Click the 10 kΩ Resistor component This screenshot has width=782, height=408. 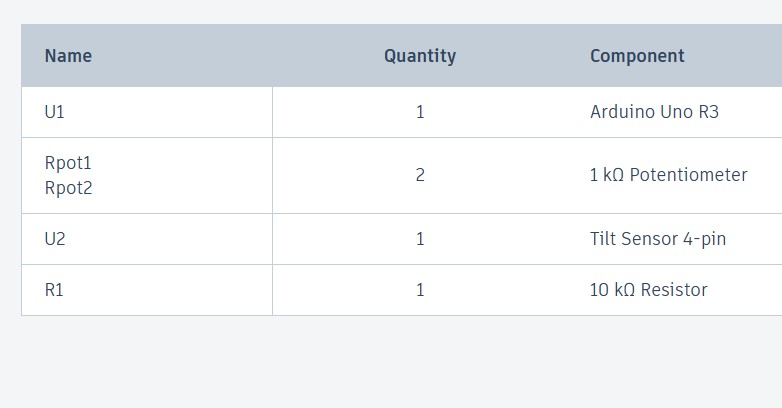click(648, 290)
